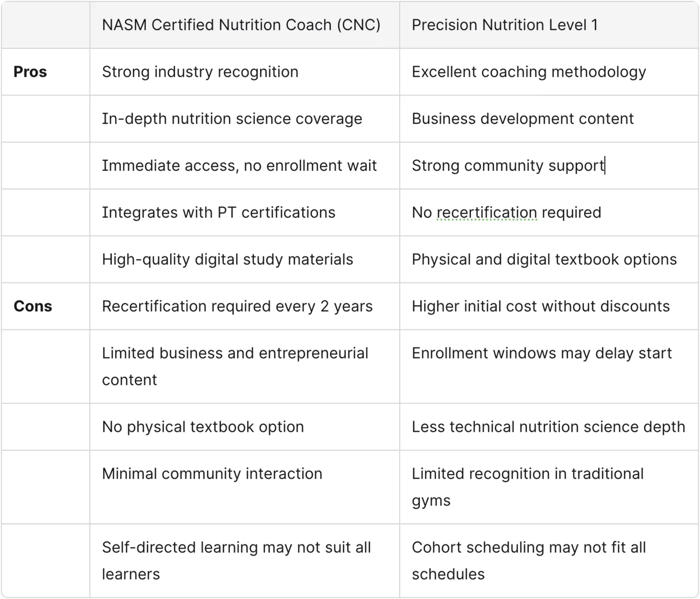Click the NASM Certified Nutrition Coach header cell
Viewport: 700px width, 599px height.
(x=241, y=25)
